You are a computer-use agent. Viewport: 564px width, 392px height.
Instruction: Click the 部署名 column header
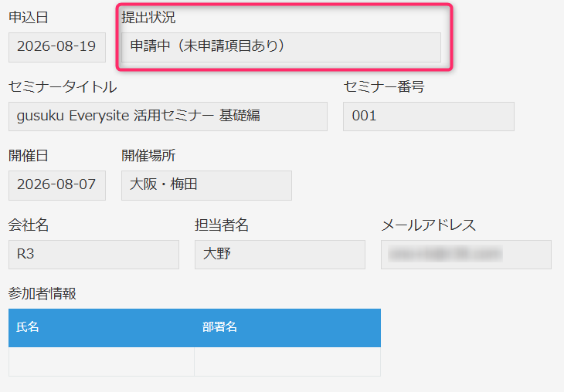pos(287,328)
